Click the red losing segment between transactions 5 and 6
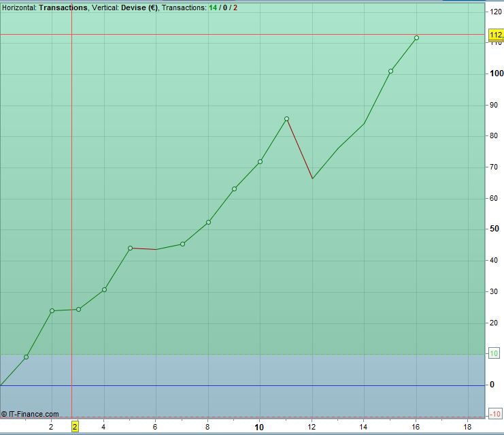The height and width of the screenshot is (435, 504). [144, 248]
